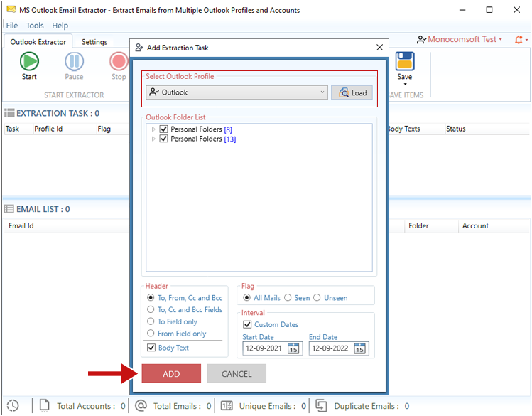Expand the Personal Folders [13] tree node

(x=153, y=139)
